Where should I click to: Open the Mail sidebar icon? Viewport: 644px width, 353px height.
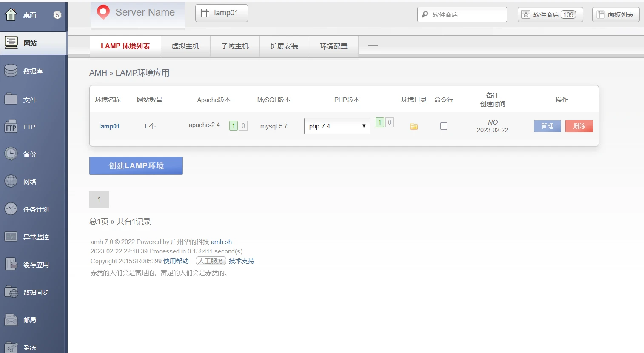11,320
